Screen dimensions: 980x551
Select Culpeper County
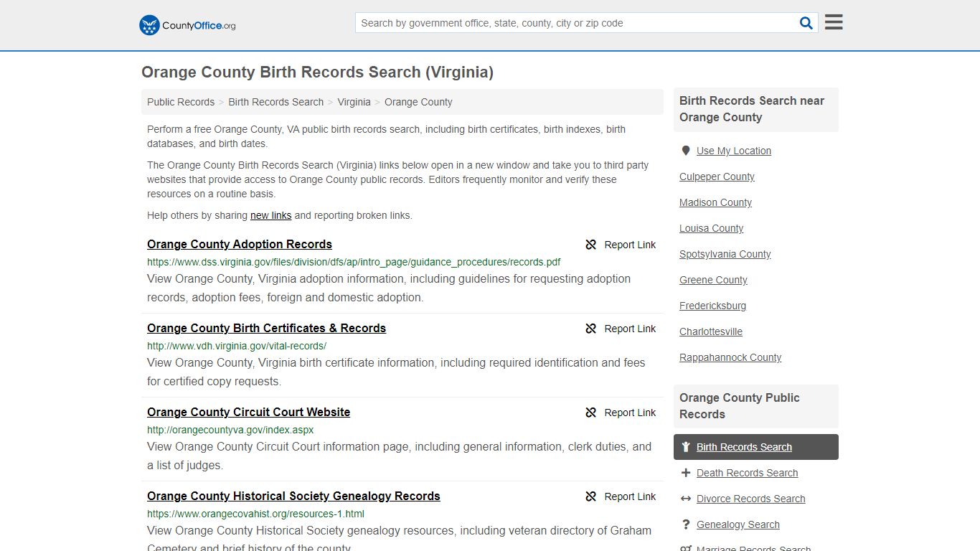click(717, 176)
